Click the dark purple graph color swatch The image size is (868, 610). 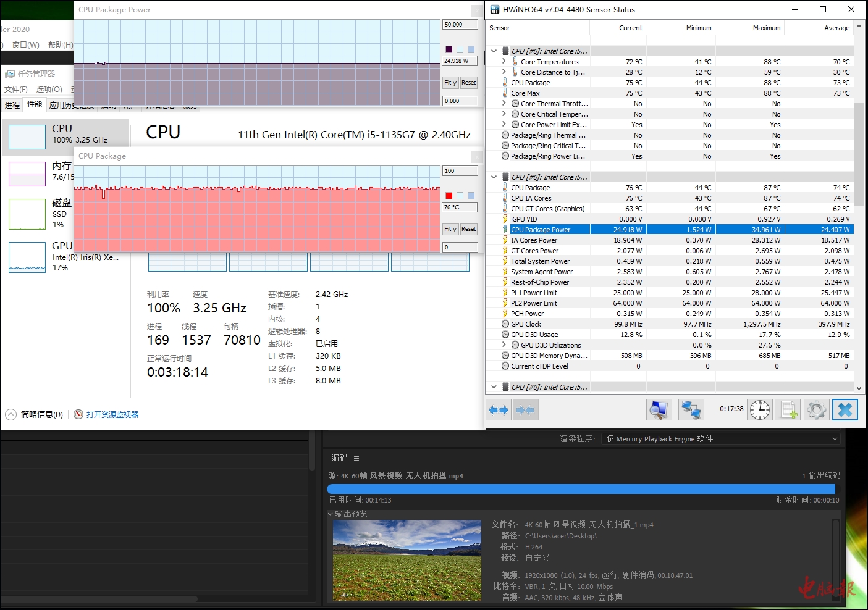(449, 49)
